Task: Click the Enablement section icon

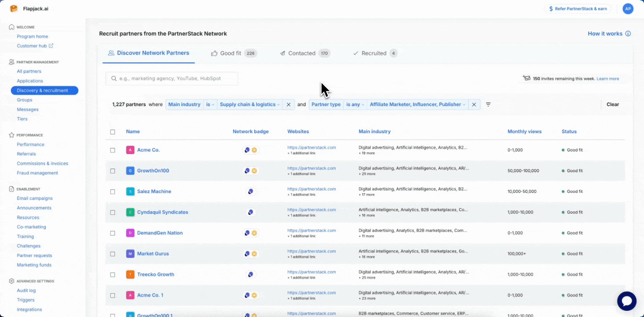Action: pyautogui.click(x=12, y=189)
